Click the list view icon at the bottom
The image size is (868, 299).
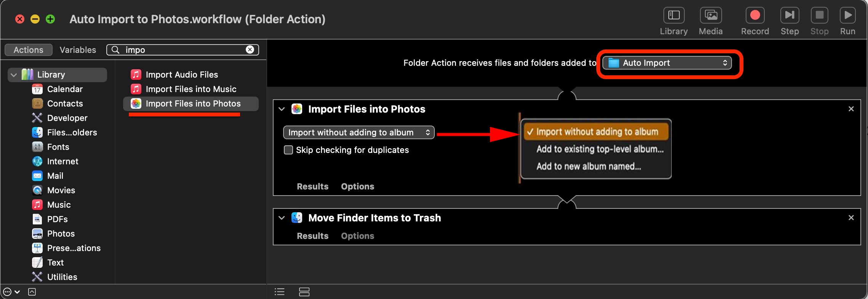pos(279,291)
